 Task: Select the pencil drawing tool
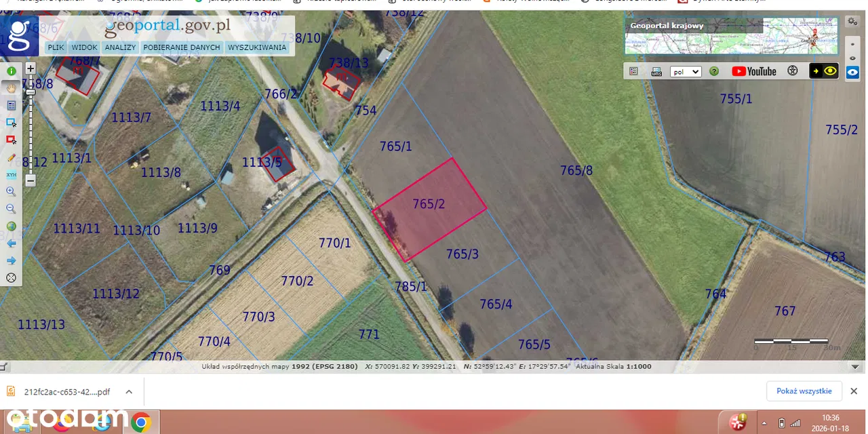tap(12, 157)
